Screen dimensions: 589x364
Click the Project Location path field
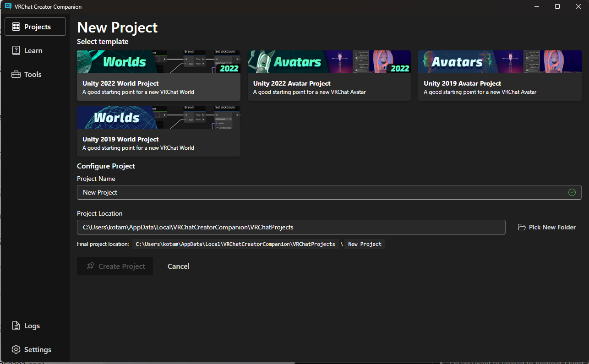click(x=291, y=227)
